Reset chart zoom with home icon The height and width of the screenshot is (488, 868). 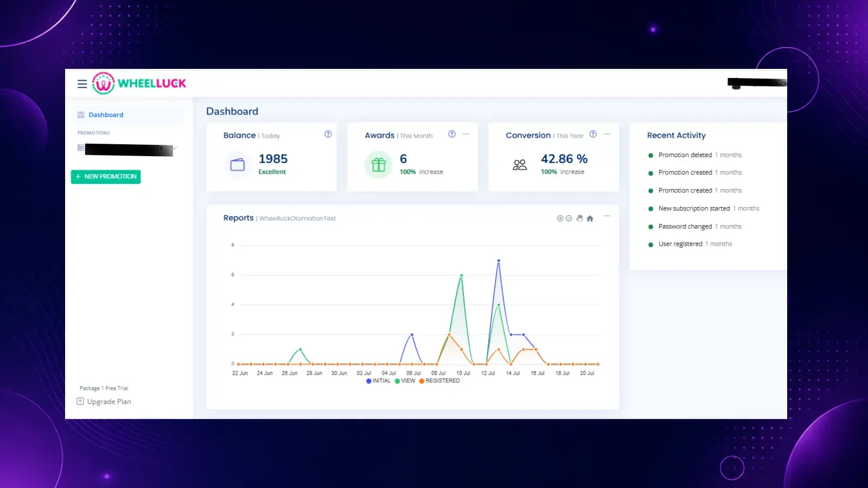[x=590, y=219]
